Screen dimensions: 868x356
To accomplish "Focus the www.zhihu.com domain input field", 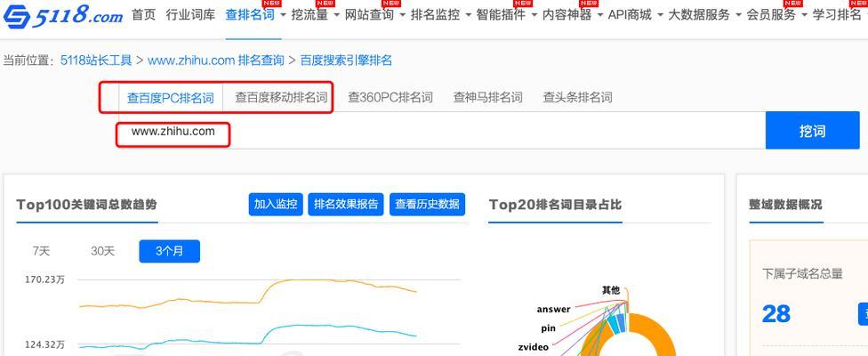I will [x=442, y=131].
